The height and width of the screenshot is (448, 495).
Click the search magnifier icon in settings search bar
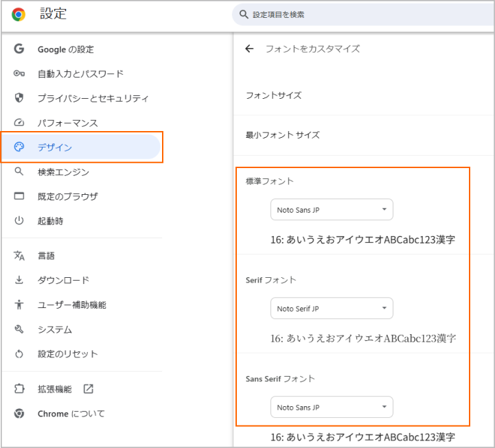pyautogui.click(x=244, y=14)
